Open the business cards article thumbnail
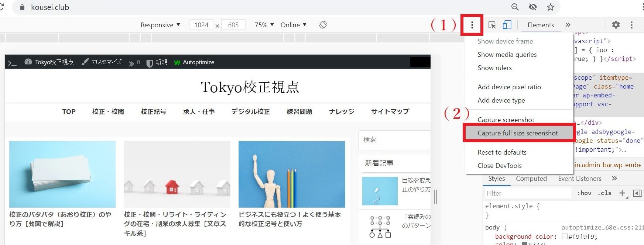This screenshot has width=644, height=245. (62, 174)
